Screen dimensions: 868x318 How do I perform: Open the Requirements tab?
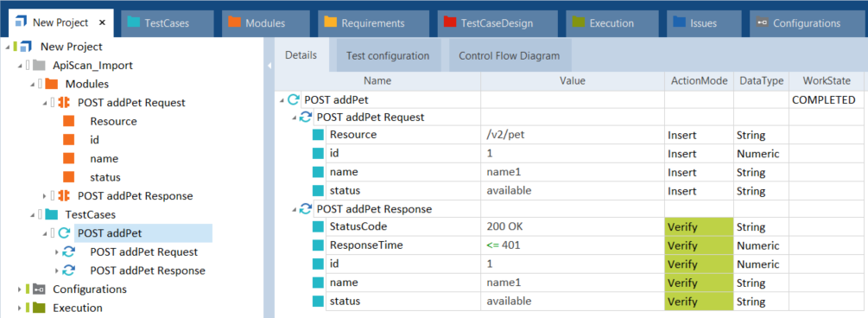pos(373,23)
